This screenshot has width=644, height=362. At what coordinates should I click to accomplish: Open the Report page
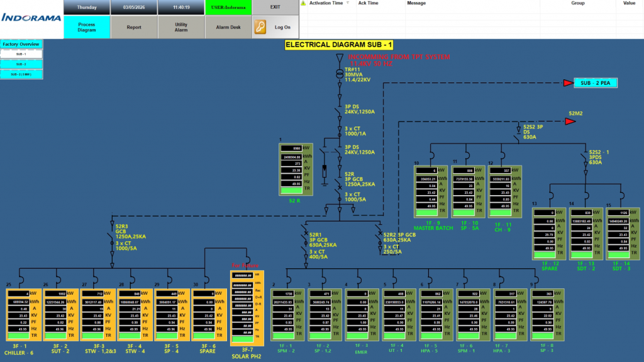134,27
